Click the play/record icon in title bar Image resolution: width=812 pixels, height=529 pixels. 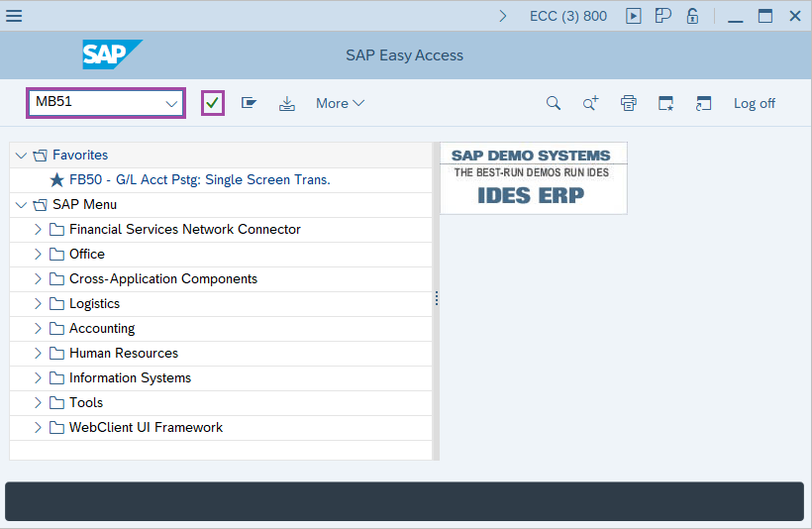click(x=634, y=16)
